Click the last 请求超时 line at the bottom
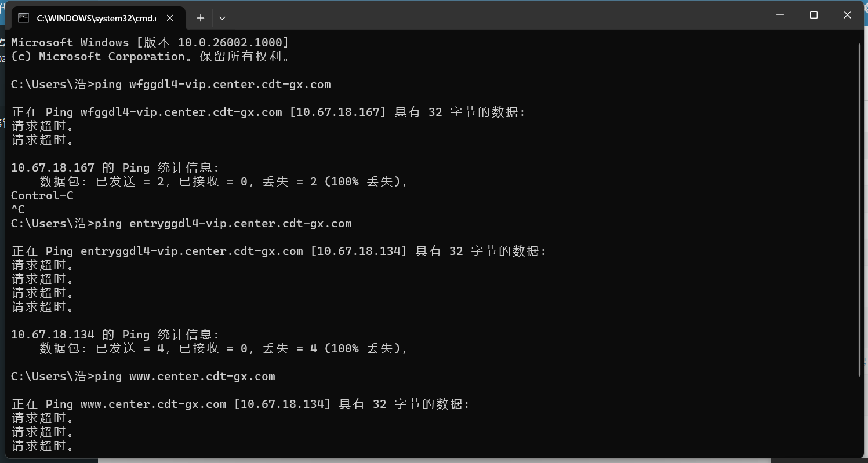The width and height of the screenshot is (868, 463). pyautogui.click(x=43, y=446)
